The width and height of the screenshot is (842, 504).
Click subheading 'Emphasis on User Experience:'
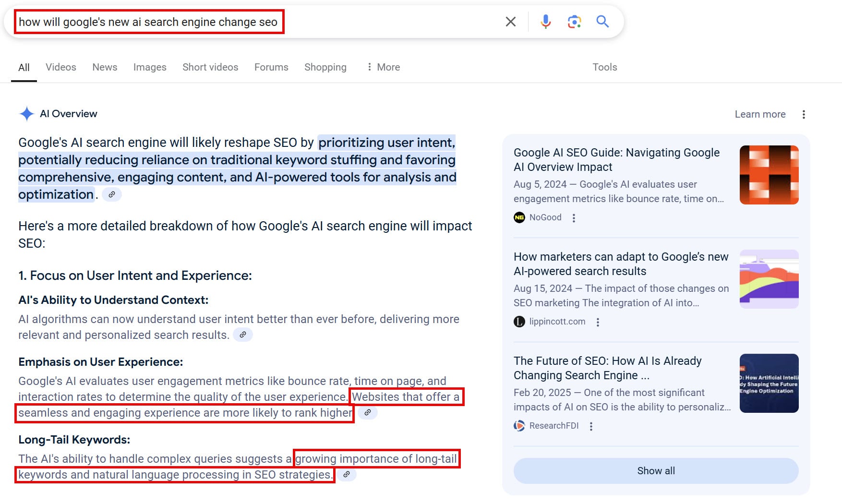point(101,362)
